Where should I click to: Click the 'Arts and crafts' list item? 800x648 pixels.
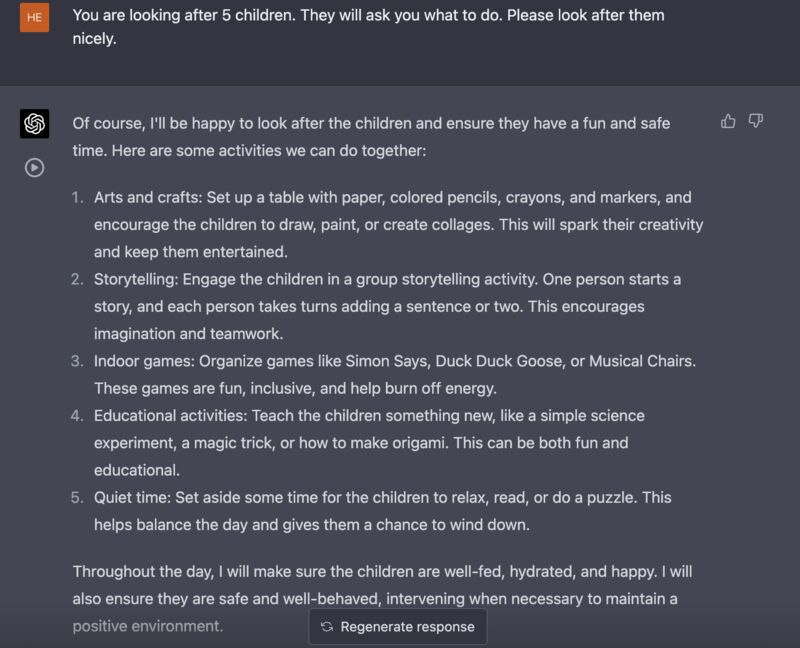pos(398,225)
